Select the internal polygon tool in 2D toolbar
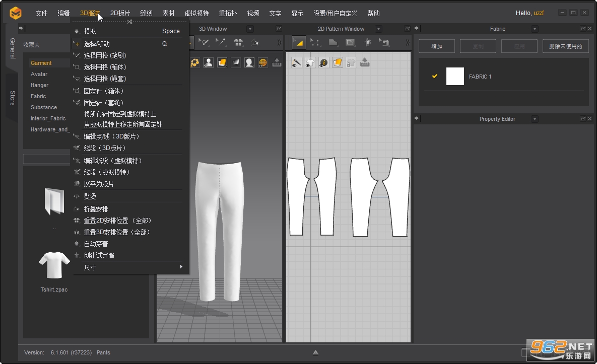The image size is (597, 364). pos(350,42)
